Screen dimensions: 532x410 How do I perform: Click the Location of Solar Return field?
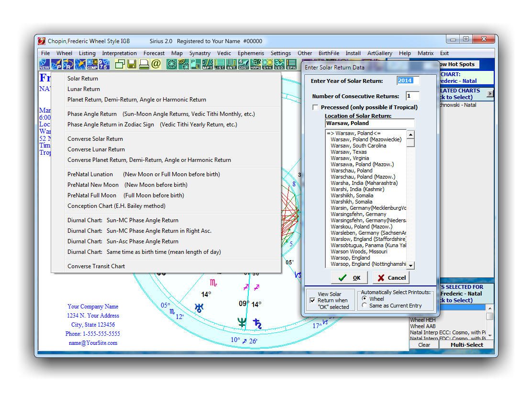tap(369, 123)
